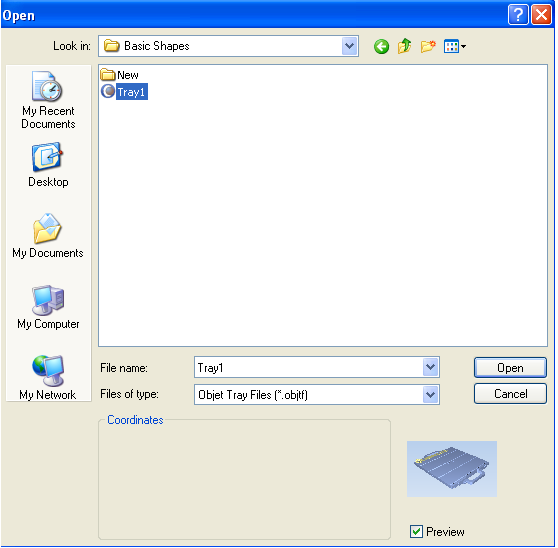Click the Open button
Viewport: 558px width, 548px height.
(x=510, y=368)
